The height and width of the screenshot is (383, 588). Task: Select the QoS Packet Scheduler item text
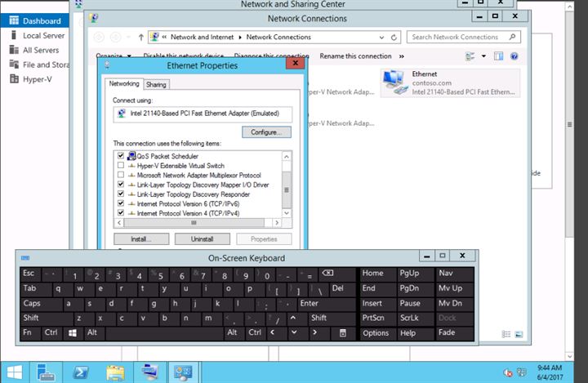tap(167, 156)
